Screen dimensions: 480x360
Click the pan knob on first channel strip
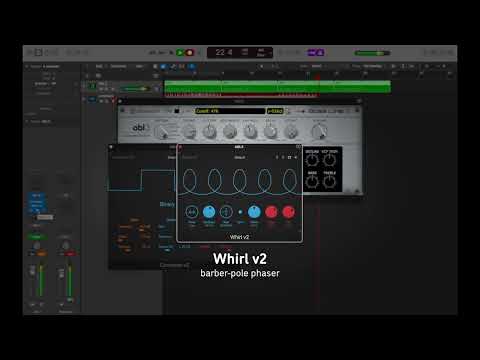[x=36, y=246]
